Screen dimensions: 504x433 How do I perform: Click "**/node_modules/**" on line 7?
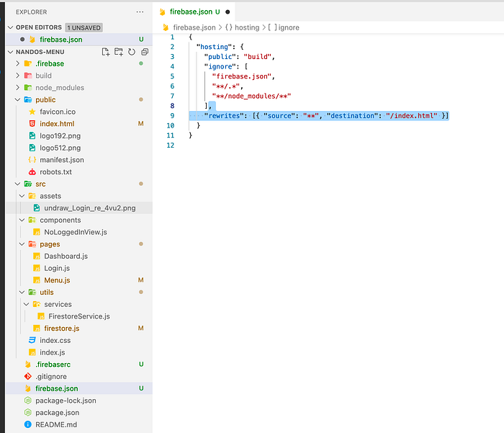(251, 96)
